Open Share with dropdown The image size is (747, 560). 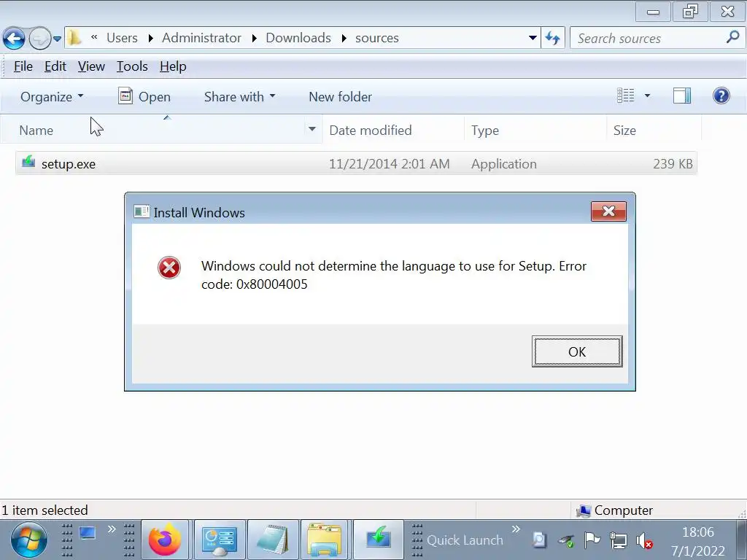click(x=239, y=97)
